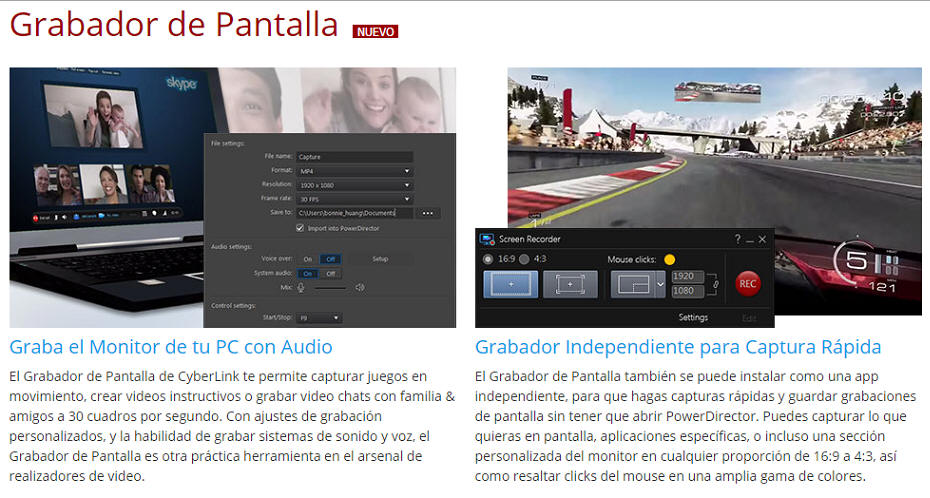Toggle the aspect ratio link chain icon
This screenshot has height=498, width=930.
click(716, 285)
